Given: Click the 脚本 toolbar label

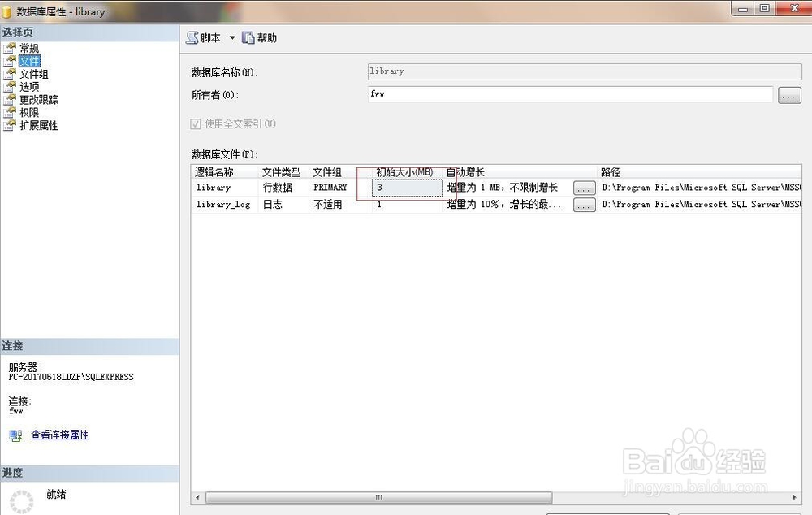Looking at the screenshot, I should coord(210,38).
